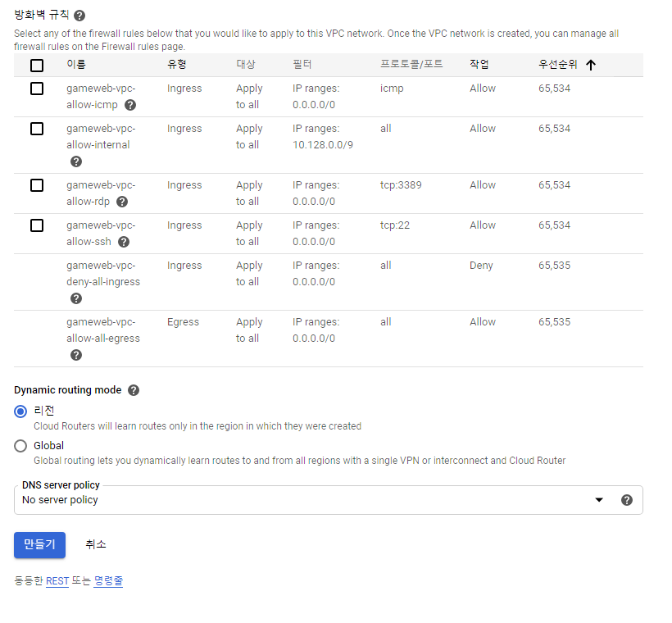This screenshot has width=672, height=623.
Task: Sort by 우선순위 using arrow icon
Action: coord(591,65)
